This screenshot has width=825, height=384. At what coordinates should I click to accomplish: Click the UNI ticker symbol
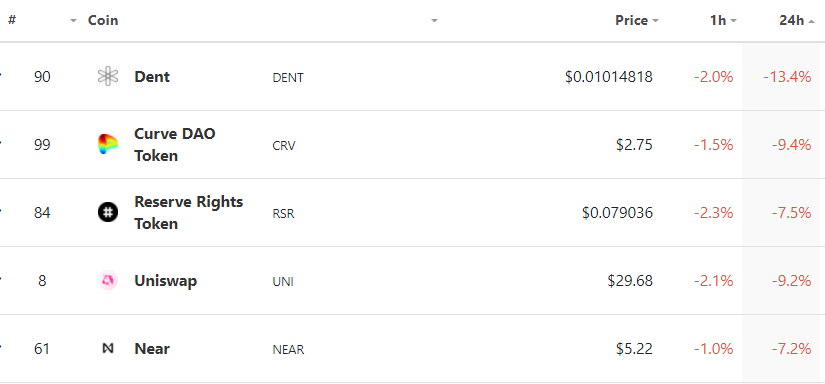[x=283, y=281]
